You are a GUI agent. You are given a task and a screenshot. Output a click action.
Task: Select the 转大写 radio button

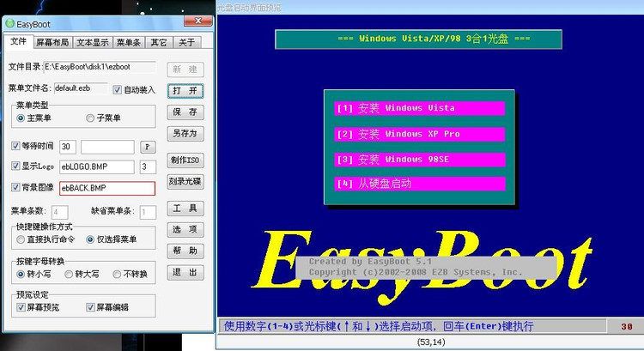click(69, 274)
